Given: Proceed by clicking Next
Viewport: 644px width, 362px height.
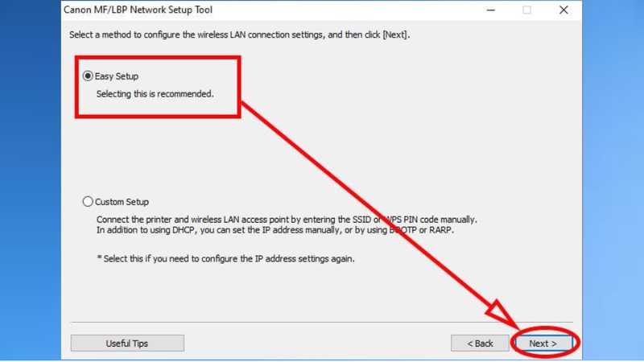Looking at the screenshot, I should pos(543,343).
